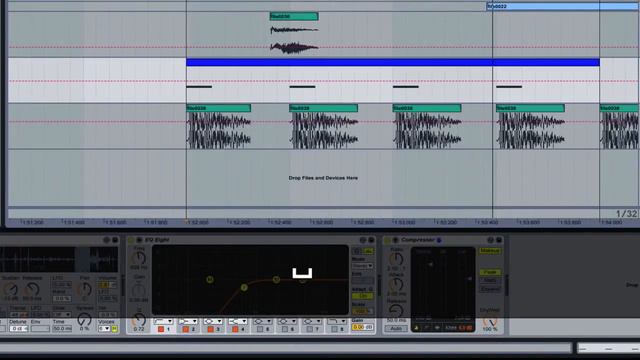
Task: Open band 1 filter type dropdown
Action: pyautogui.click(x=164, y=322)
